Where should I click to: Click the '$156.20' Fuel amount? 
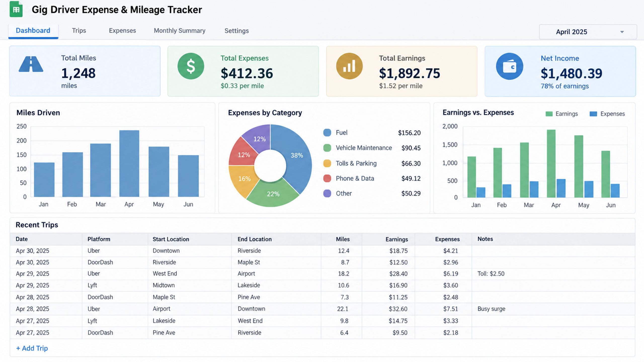pyautogui.click(x=409, y=133)
